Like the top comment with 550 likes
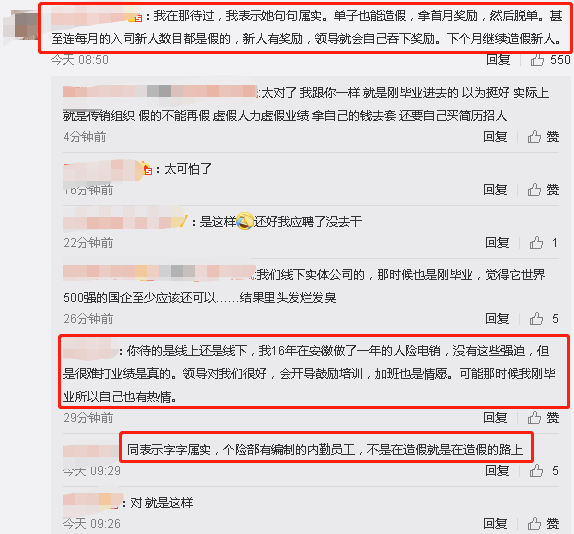574x534 pixels. pos(537,60)
